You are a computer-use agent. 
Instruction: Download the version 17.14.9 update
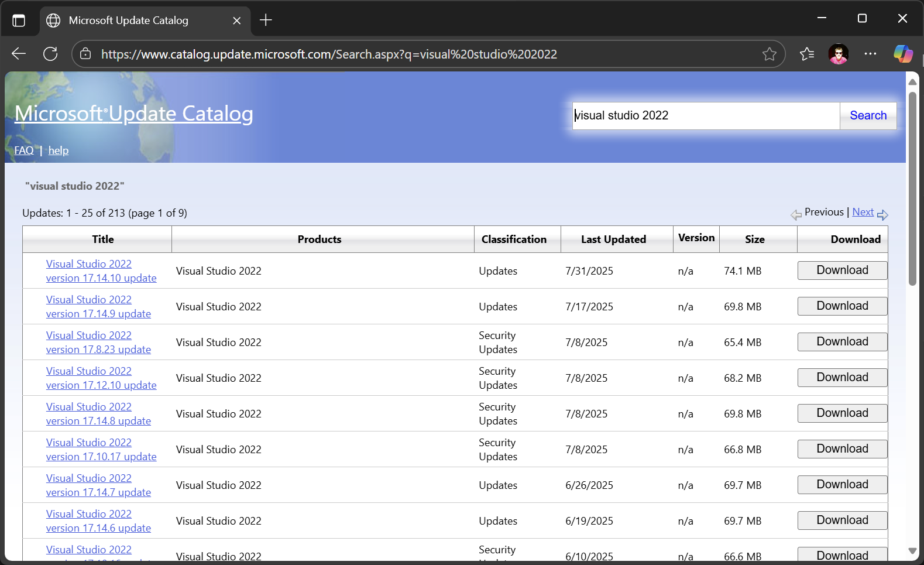pyautogui.click(x=842, y=306)
